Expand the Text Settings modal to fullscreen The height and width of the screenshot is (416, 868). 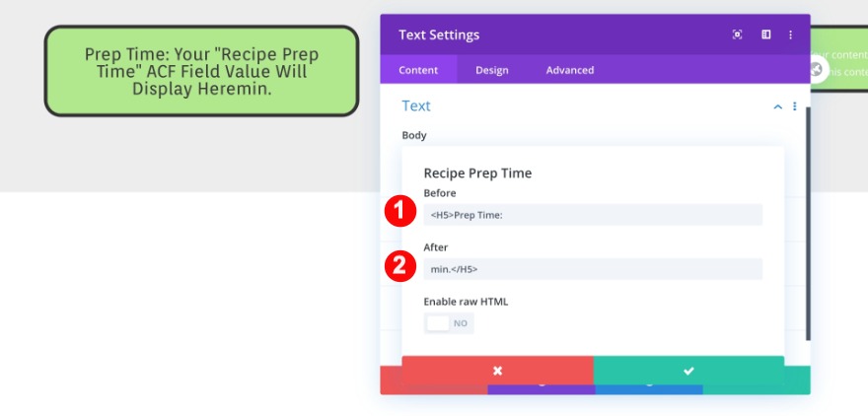737,35
